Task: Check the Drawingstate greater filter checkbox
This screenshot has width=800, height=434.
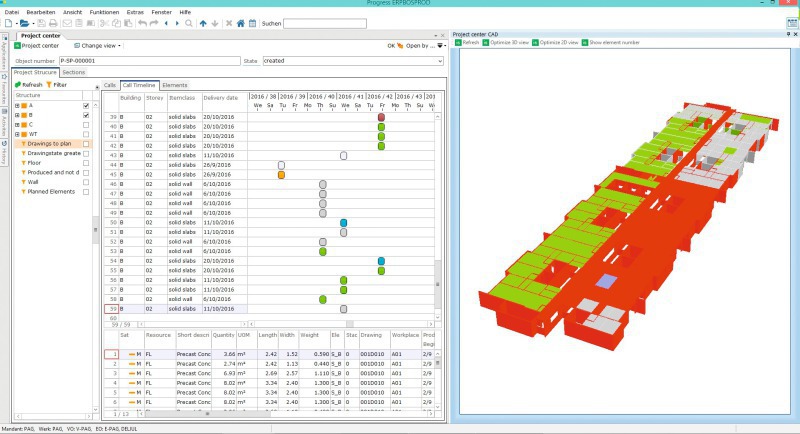Action: coord(86,154)
